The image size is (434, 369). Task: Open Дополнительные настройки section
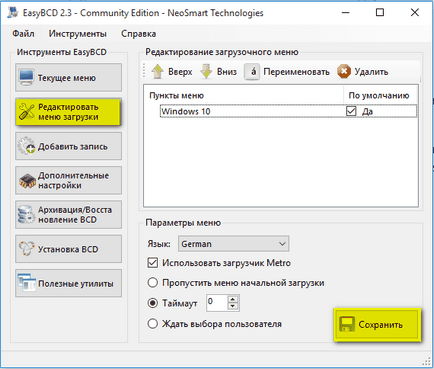coord(68,180)
